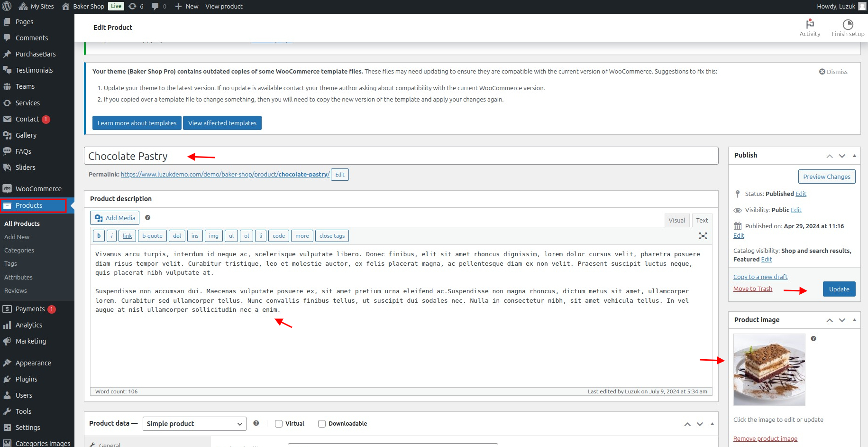
Task: Open product data help icon
Action: [256, 423]
